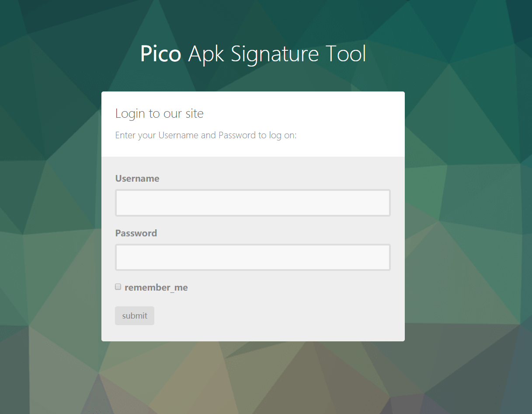The image size is (532, 414).
Task: Click the bold "Pico" word in page title
Action: (160, 54)
